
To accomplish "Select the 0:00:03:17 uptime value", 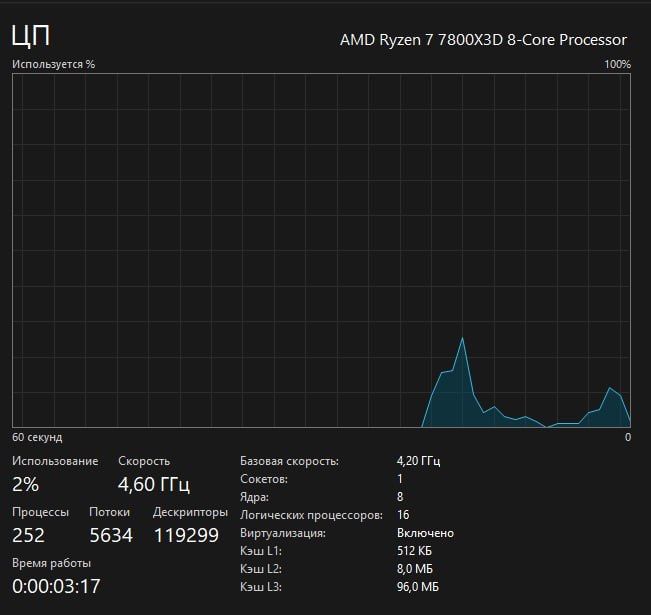I will point(56,586).
